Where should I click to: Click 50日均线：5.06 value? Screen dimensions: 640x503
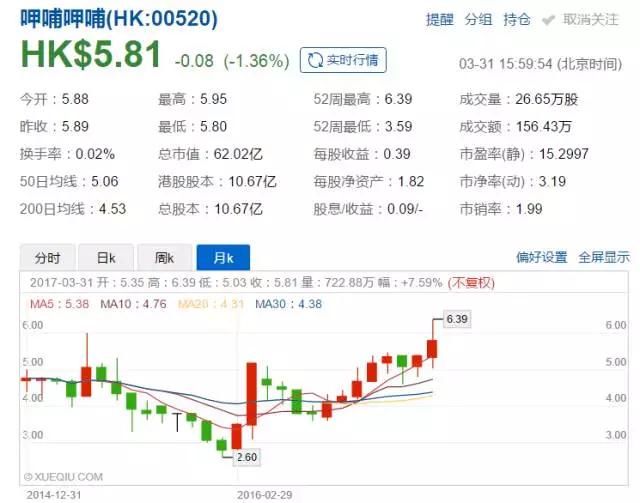pyautogui.click(x=69, y=181)
